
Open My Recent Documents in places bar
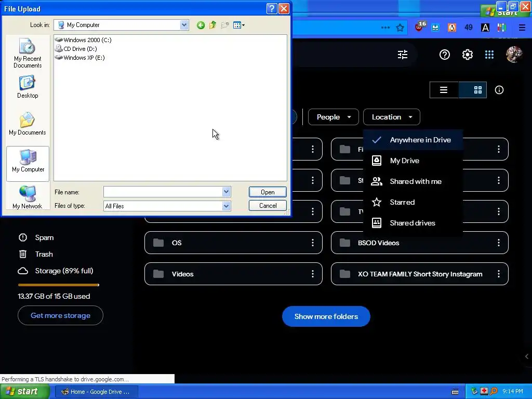pos(28,54)
